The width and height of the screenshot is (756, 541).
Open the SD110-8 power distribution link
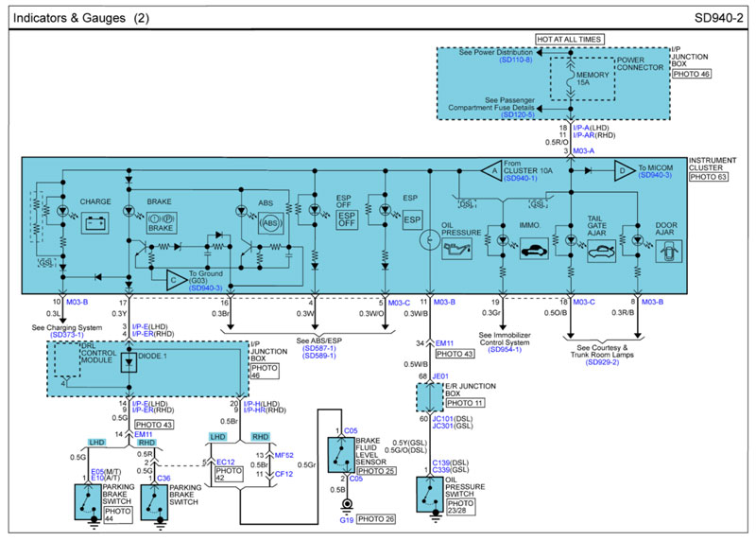[515, 61]
